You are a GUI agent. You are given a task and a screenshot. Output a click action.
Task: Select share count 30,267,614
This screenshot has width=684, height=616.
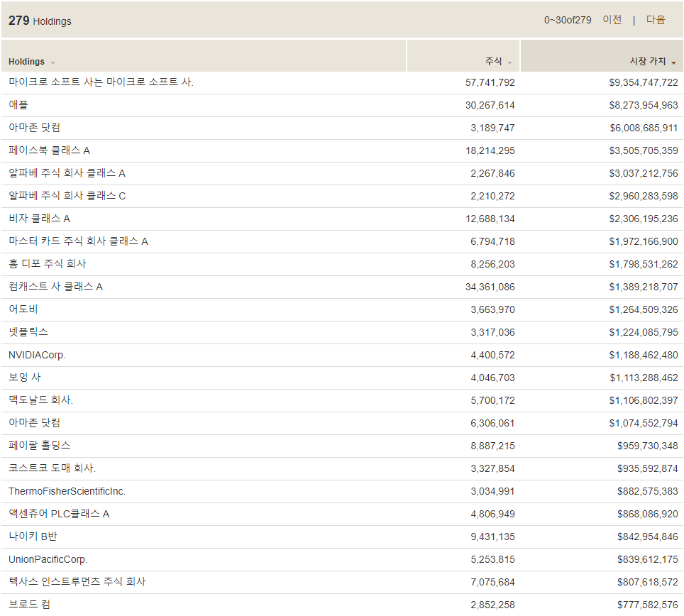(490, 105)
